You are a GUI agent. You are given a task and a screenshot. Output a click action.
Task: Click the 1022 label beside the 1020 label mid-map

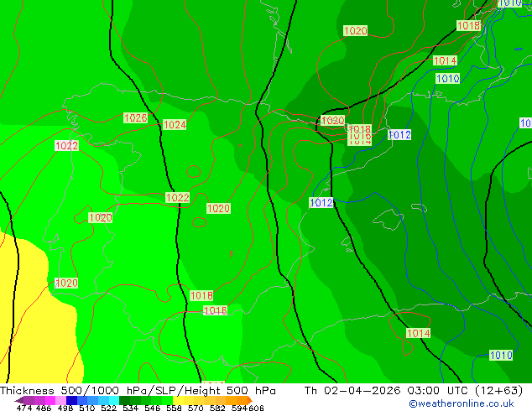point(177,197)
